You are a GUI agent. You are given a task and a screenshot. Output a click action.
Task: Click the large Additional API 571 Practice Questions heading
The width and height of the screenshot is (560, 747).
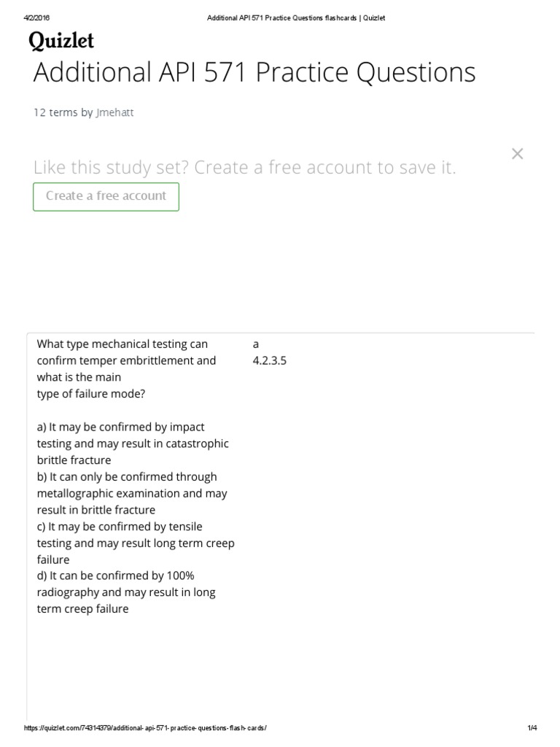coord(254,72)
